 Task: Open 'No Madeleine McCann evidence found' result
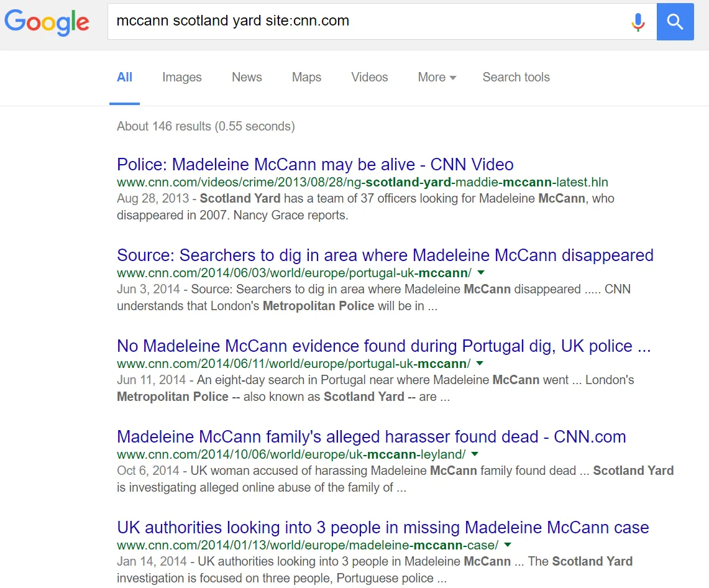384,346
